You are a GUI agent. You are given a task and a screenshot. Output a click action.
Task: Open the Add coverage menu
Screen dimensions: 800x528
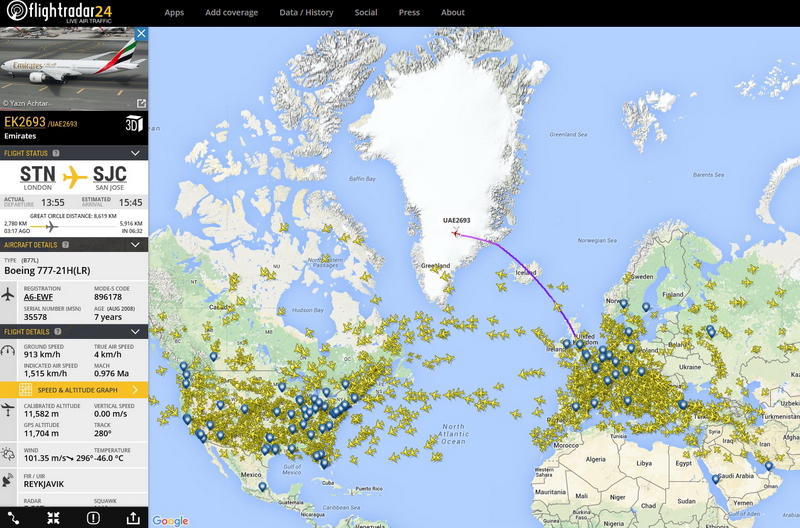tap(232, 12)
